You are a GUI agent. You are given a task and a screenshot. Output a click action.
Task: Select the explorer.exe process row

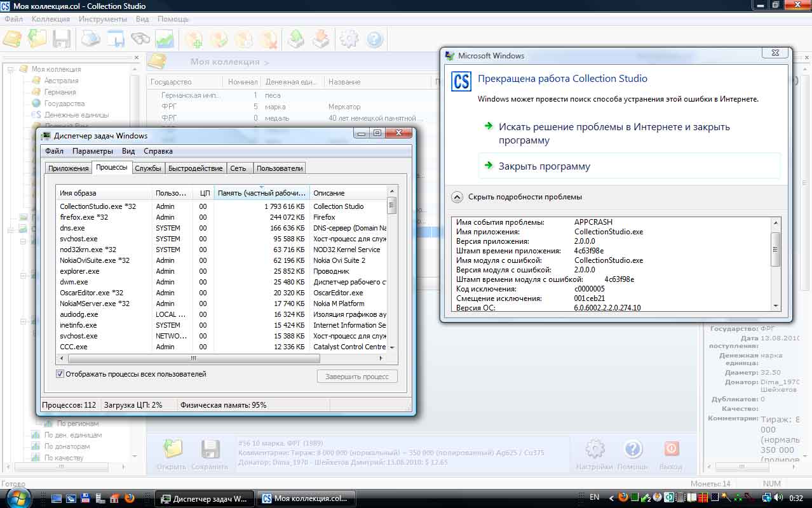click(x=222, y=271)
